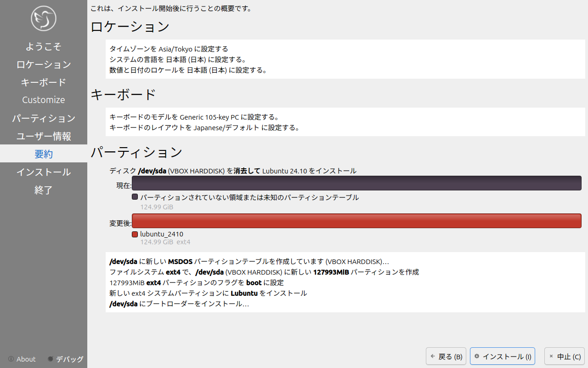Click the Japanese/デフォルト keyboard layout line
The width and height of the screenshot is (588, 368).
[204, 127]
